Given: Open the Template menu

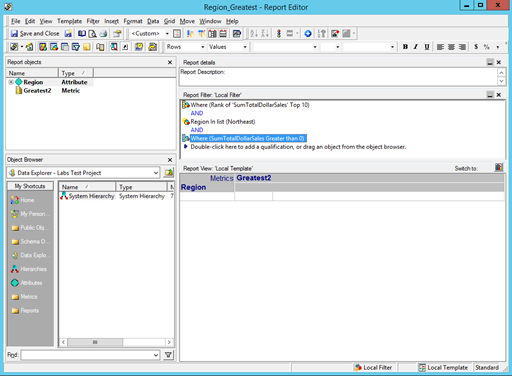Looking at the screenshot, I should click(x=69, y=21).
